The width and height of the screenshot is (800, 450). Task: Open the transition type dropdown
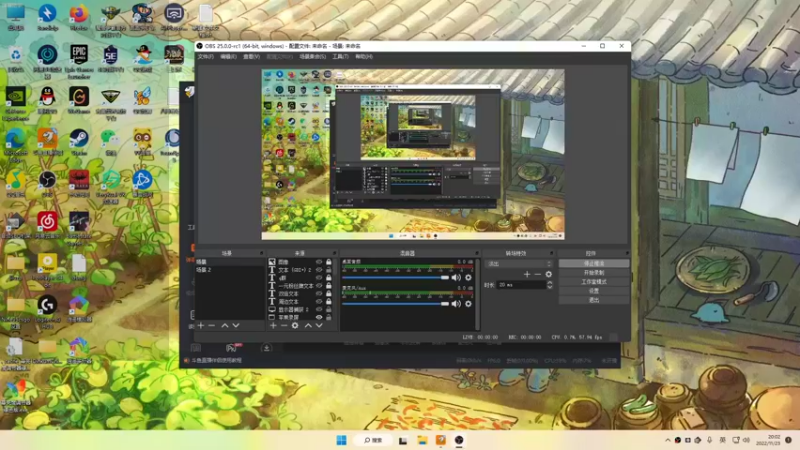(x=519, y=264)
